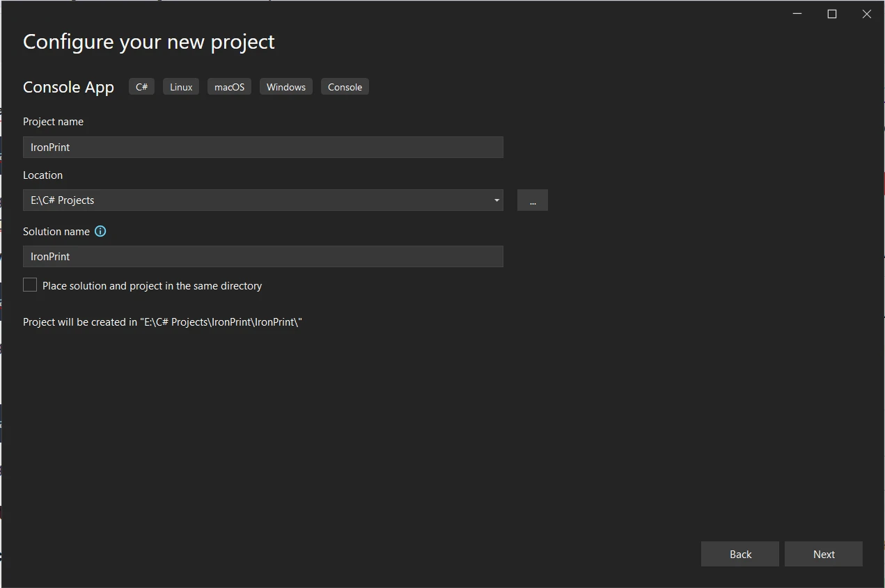
Task: Minimize the project configuration window
Action: 797,14
